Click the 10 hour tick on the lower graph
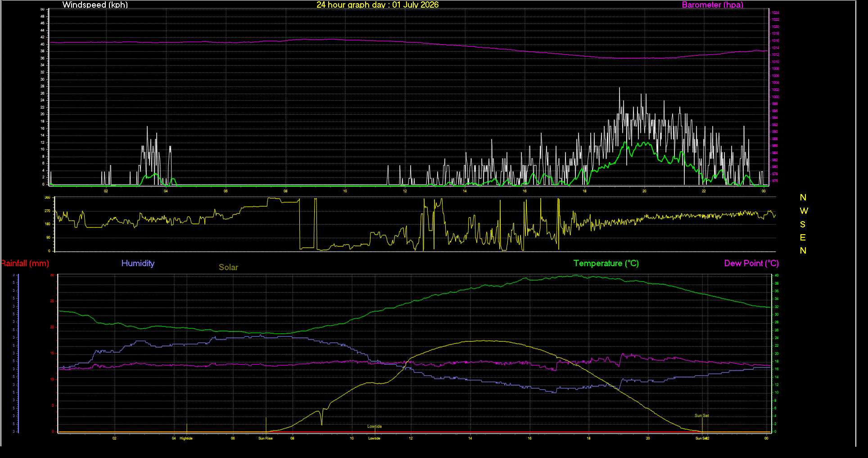The image size is (868, 458). tap(352, 438)
